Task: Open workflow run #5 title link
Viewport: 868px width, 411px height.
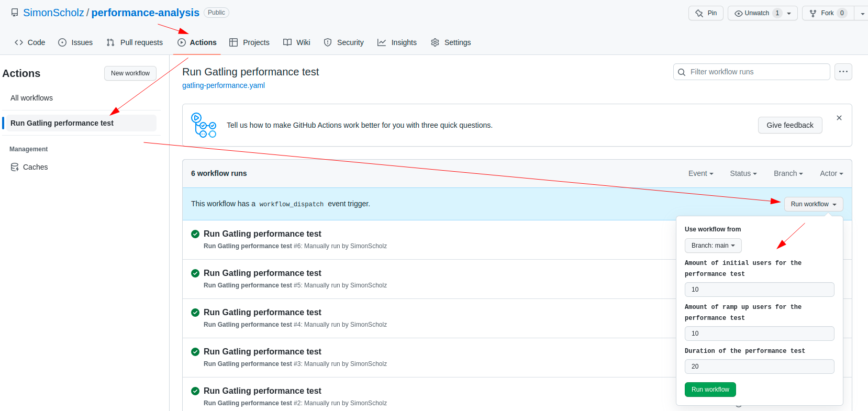Action: click(x=262, y=273)
